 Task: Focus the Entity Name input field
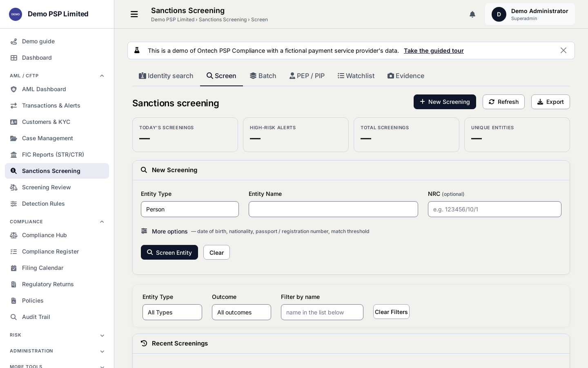click(x=333, y=209)
